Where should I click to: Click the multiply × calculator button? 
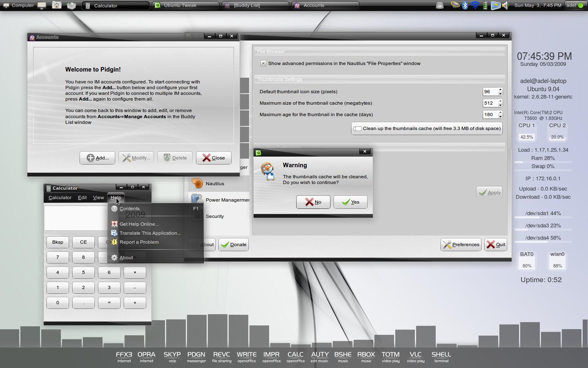(x=135, y=272)
